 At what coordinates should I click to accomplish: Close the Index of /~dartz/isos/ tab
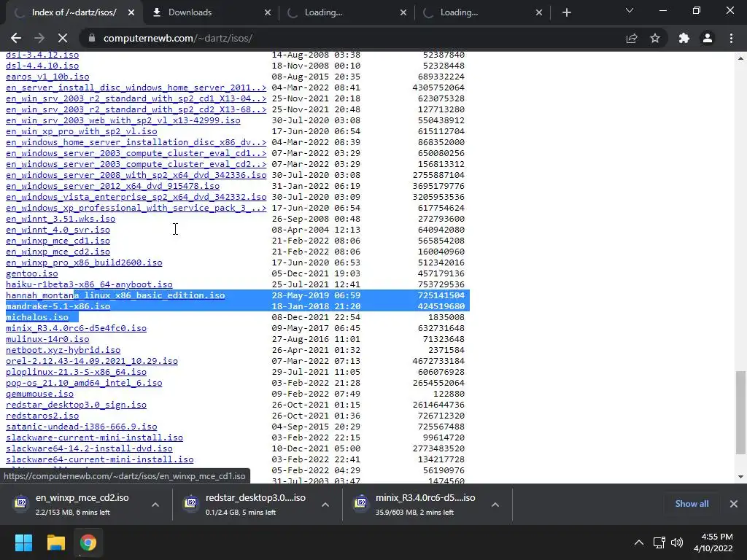[131, 12]
